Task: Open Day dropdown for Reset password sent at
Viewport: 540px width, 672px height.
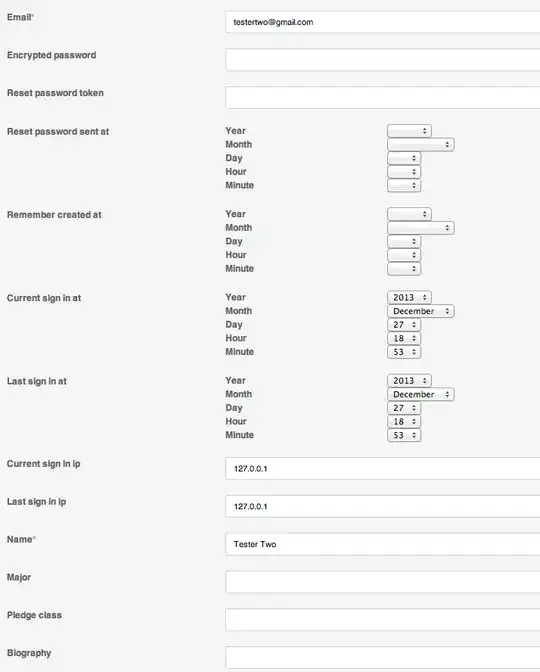Action: [x=404, y=158]
